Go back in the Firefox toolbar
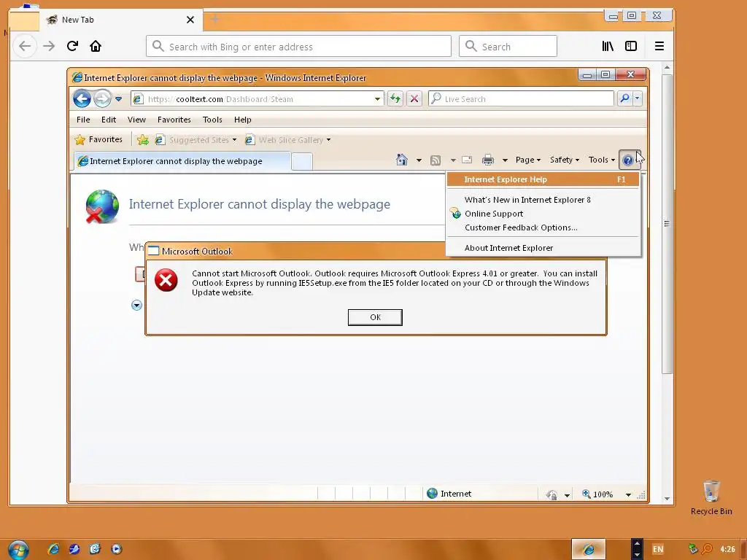The width and height of the screenshot is (747, 560). (25, 46)
